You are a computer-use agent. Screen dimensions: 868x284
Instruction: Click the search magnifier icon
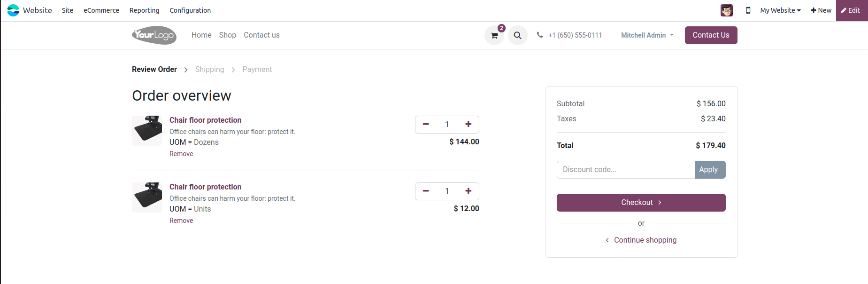coord(517,35)
